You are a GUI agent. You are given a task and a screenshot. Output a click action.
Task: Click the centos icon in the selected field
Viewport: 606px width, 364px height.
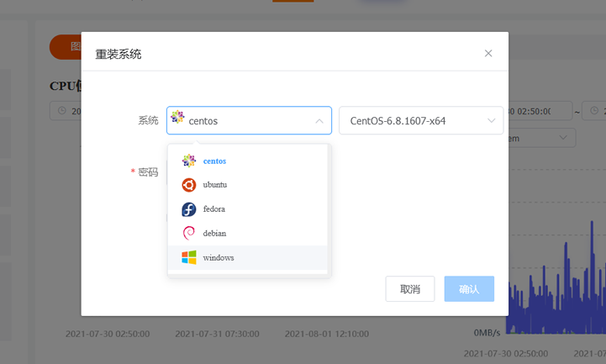(177, 117)
